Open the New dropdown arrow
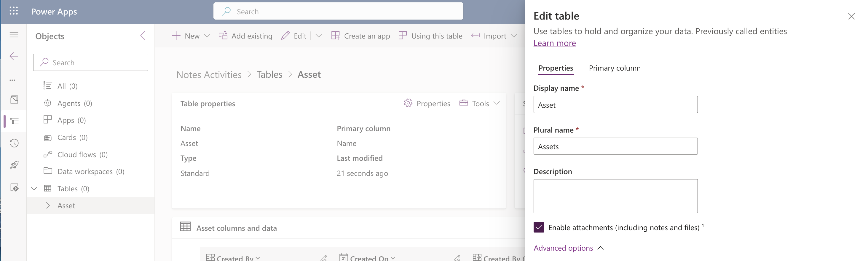The image size is (868, 261). [x=207, y=36]
